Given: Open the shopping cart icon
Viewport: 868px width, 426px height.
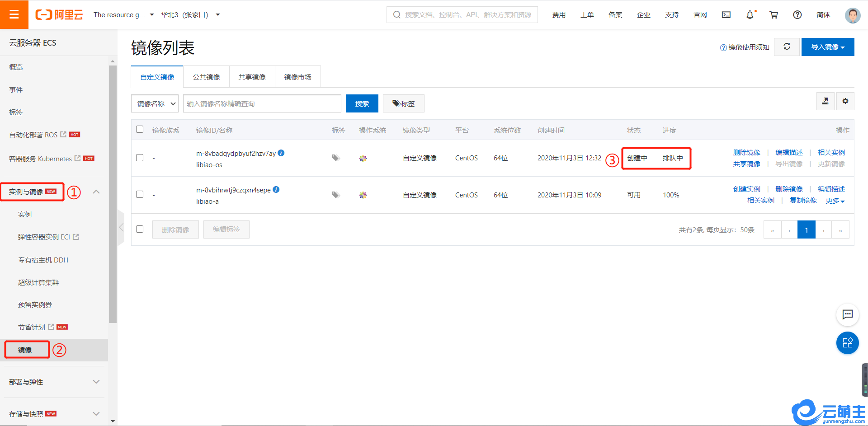Looking at the screenshot, I should 774,15.
